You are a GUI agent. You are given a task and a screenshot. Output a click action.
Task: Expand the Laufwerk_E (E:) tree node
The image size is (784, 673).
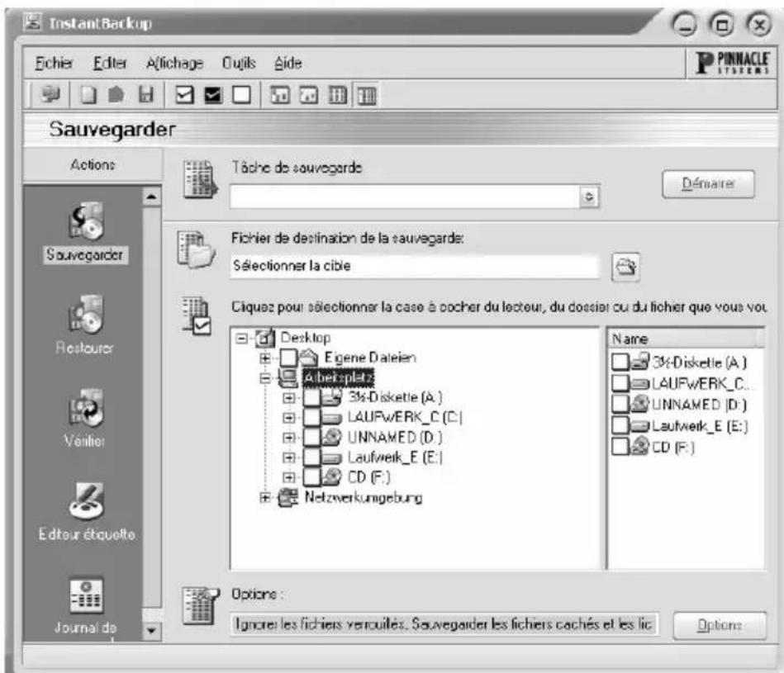click(289, 457)
